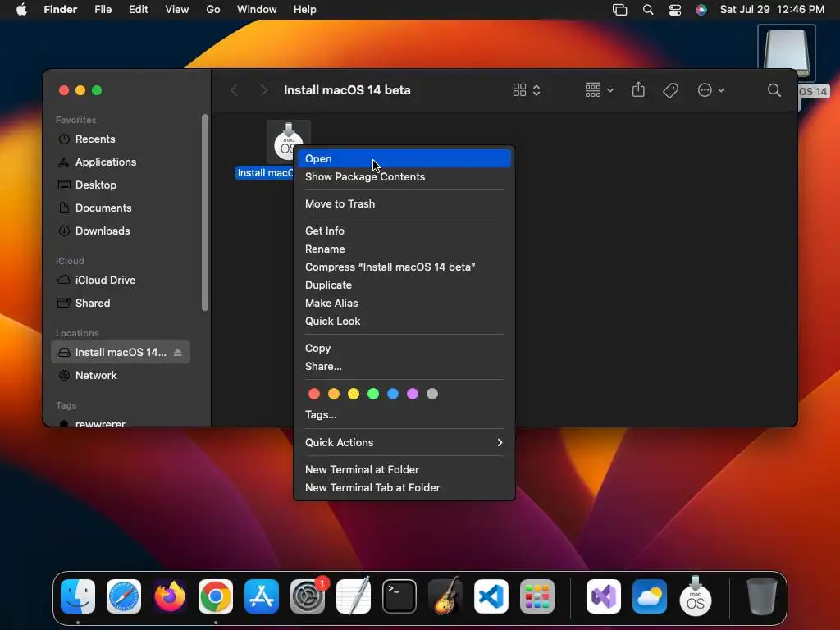840x630 pixels.
Task: Click the Share toolbar button in Finder
Action: pos(638,90)
